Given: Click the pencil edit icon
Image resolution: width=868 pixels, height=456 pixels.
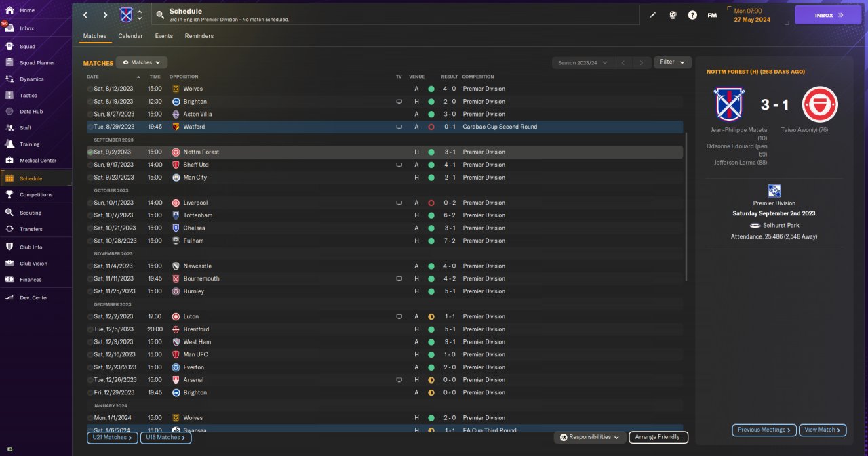Looking at the screenshot, I should tap(653, 15).
